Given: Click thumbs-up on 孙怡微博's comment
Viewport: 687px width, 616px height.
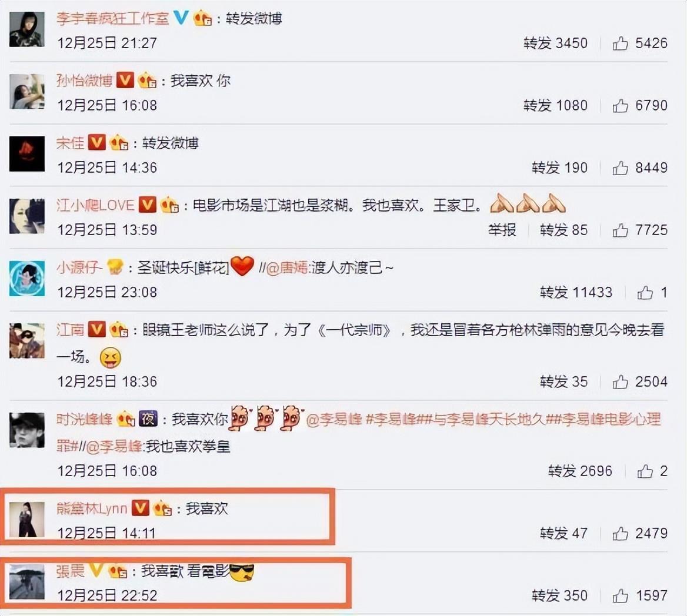Looking at the screenshot, I should pos(620,106).
